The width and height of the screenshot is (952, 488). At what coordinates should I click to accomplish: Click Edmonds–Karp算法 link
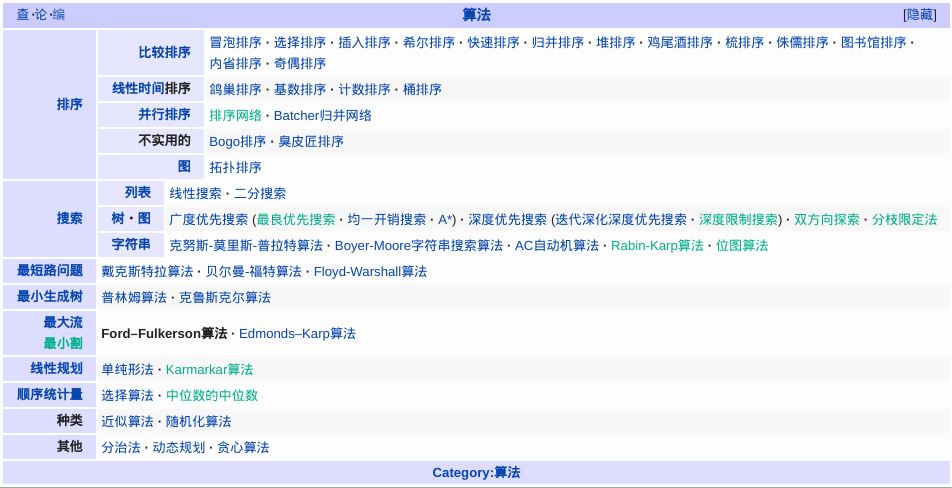297,333
